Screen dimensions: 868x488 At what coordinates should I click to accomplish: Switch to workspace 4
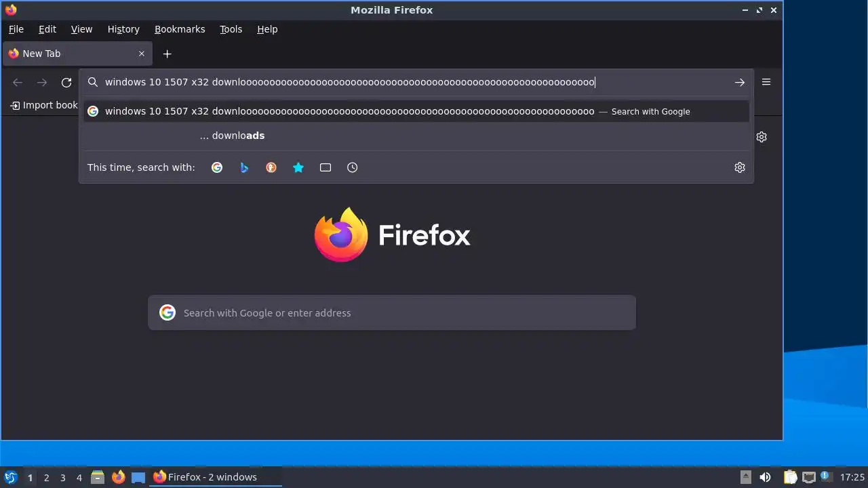click(79, 477)
